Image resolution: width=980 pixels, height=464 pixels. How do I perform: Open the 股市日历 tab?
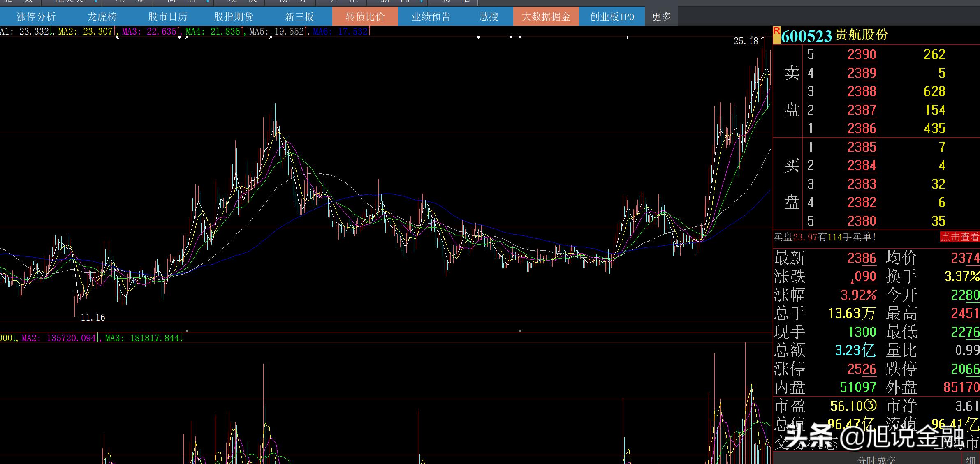pyautogui.click(x=168, y=16)
